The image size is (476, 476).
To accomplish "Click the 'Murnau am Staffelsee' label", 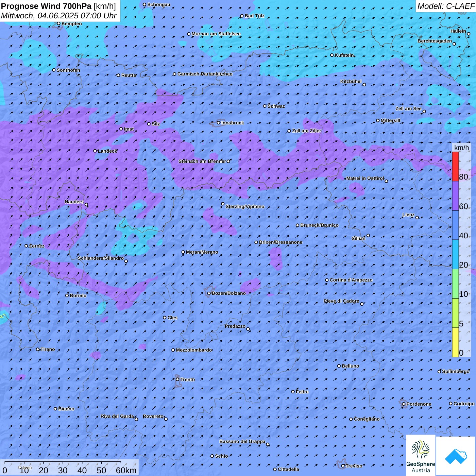I will click(216, 34).
